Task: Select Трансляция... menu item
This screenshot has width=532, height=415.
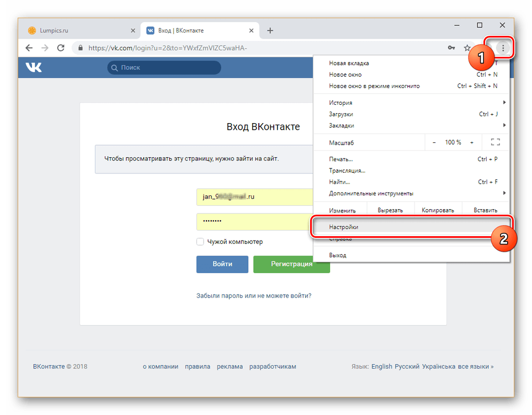Action: click(411, 171)
